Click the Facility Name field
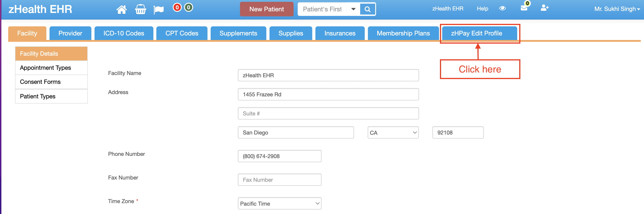 [328, 75]
